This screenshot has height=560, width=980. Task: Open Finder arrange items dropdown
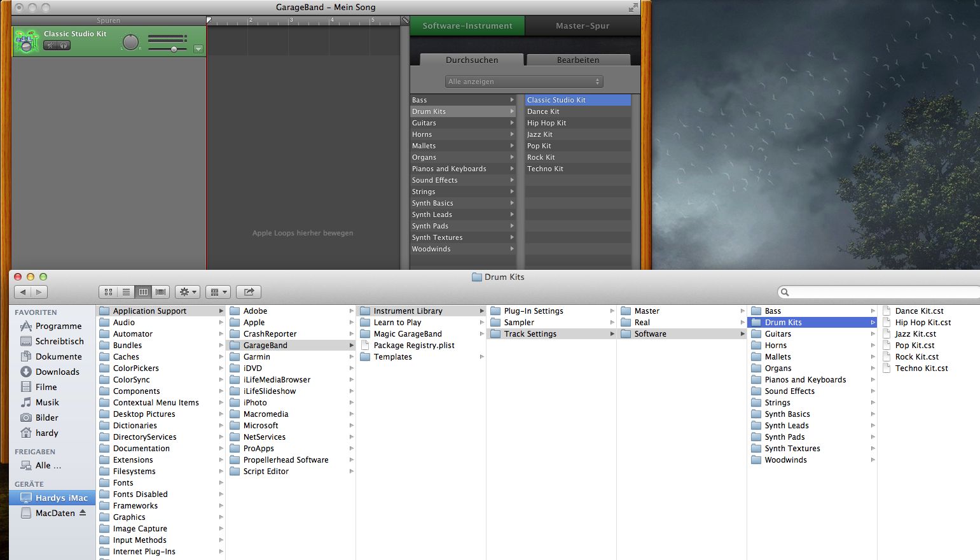(x=218, y=292)
